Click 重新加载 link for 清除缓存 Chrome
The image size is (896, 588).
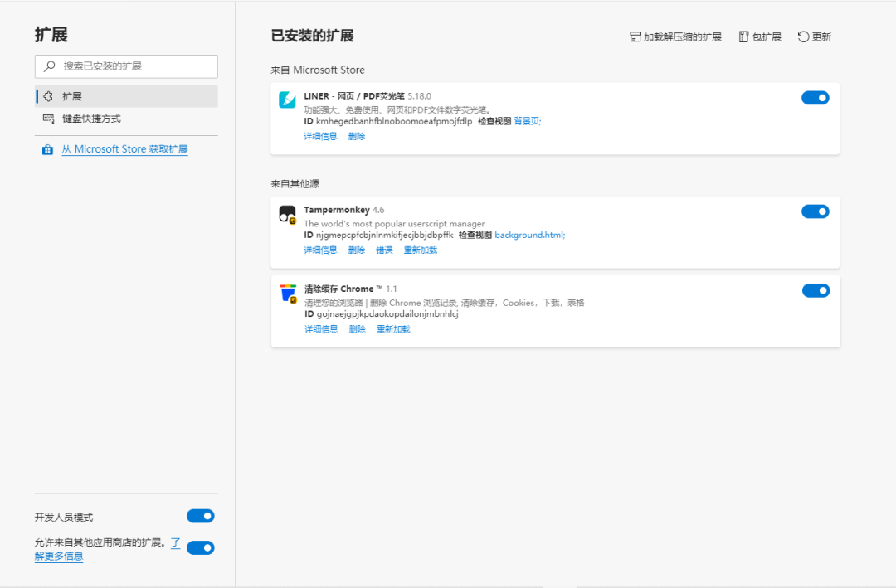click(394, 329)
